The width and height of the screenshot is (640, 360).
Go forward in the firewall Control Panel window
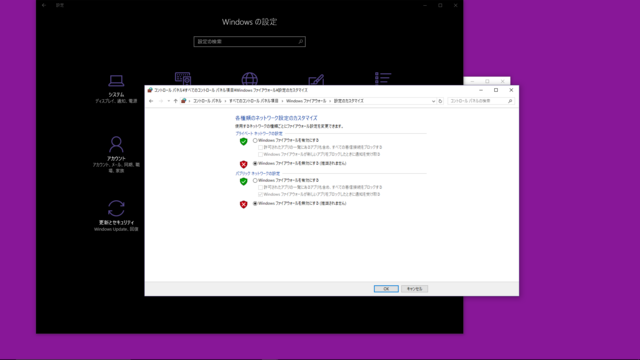pyautogui.click(x=161, y=101)
